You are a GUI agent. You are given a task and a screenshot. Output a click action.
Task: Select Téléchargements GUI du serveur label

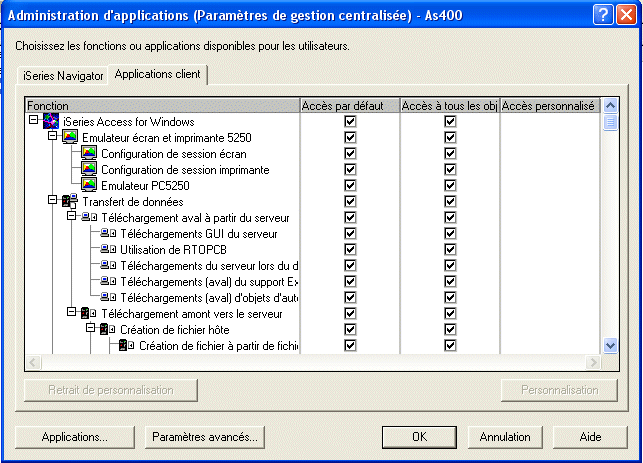[x=199, y=234]
